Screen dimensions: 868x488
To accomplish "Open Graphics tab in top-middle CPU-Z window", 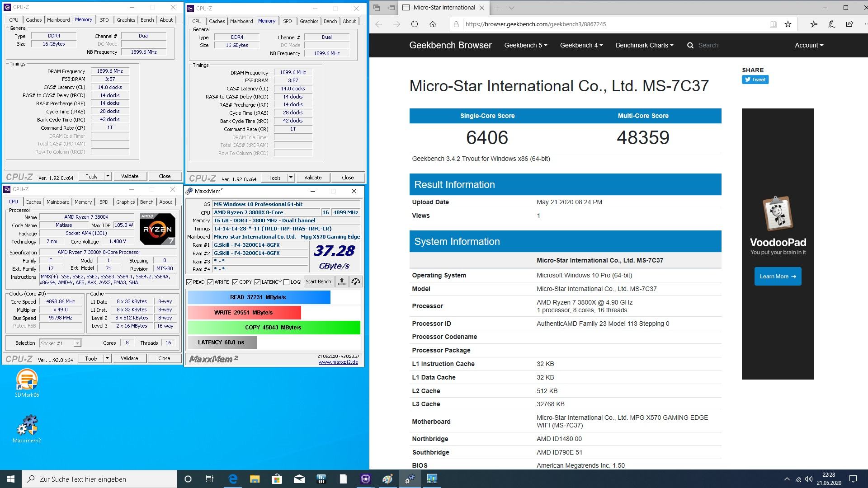I will pyautogui.click(x=309, y=21).
